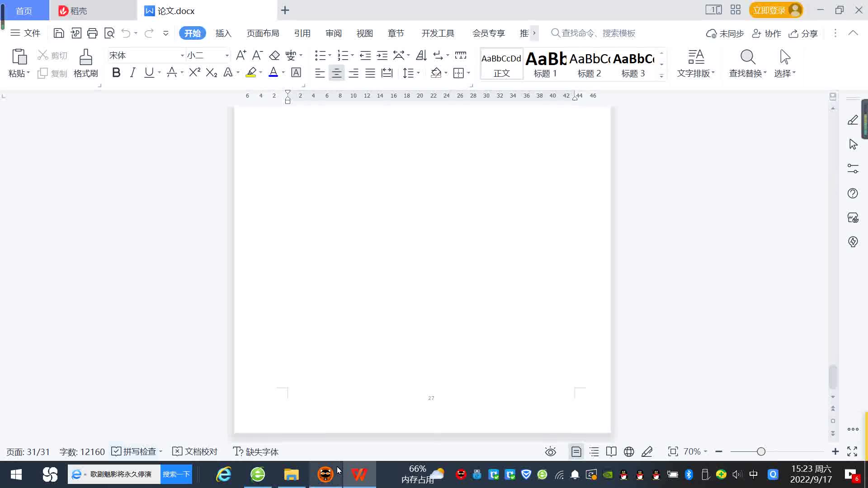Click 协作 collaborate button

coord(766,33)
